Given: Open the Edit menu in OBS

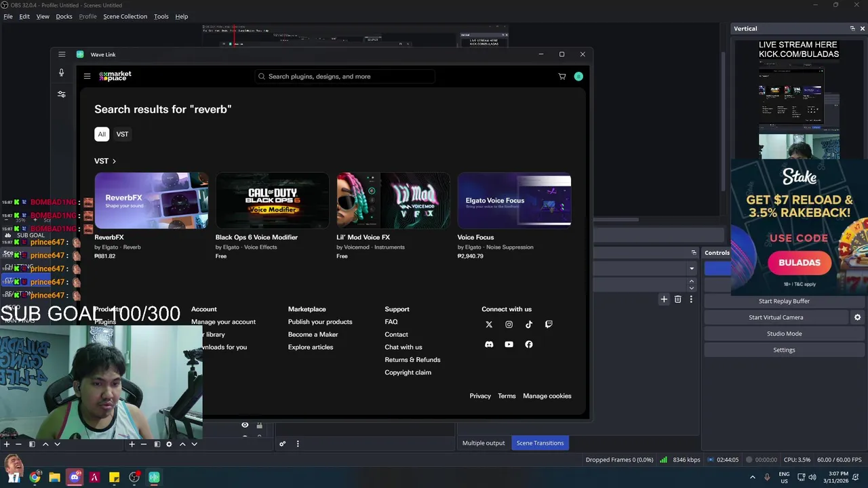Looking at the screenshot, I should point(24,16).
